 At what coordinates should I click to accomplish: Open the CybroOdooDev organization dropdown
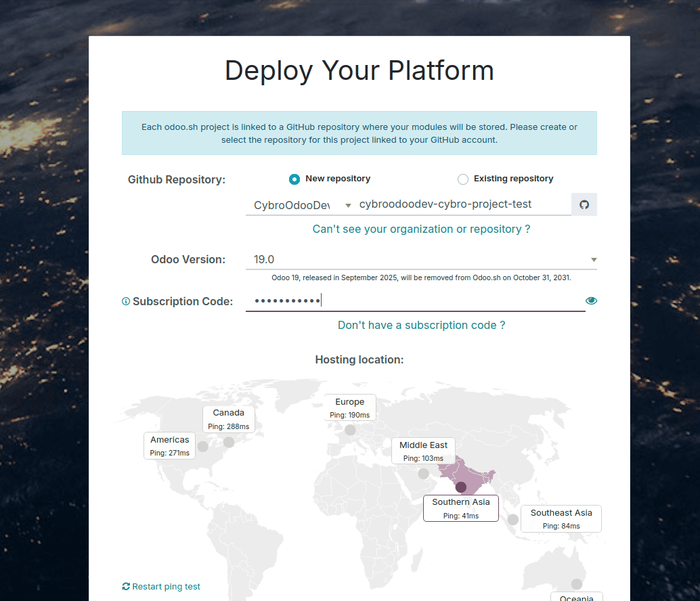299,205
